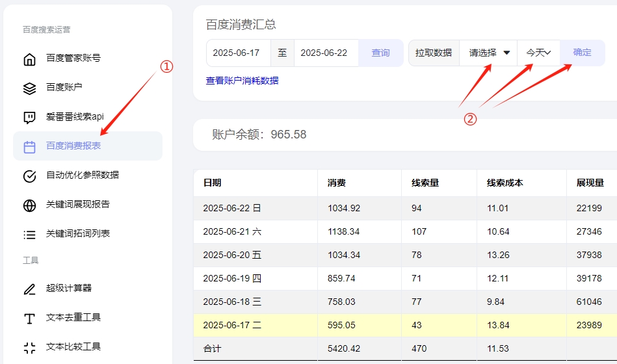
Task: Click consumption value 595.05
Action: 341,325
